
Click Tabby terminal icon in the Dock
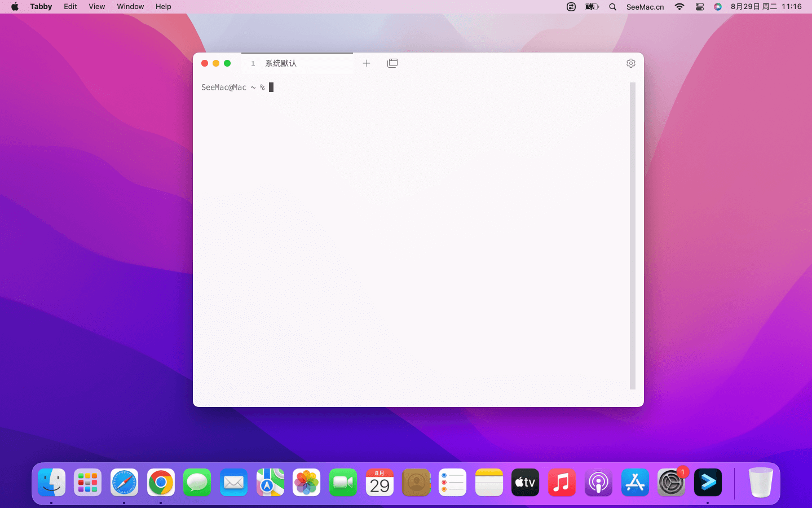(x=708, y=483)
